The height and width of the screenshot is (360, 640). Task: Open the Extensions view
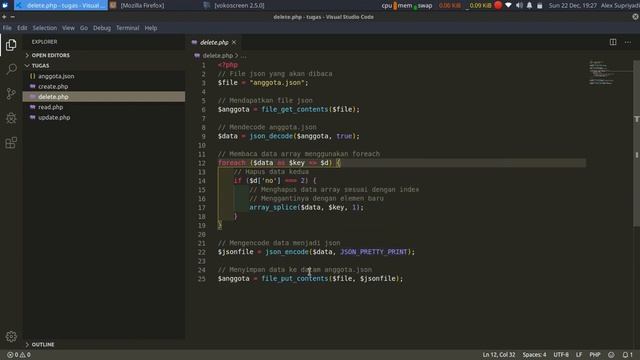[x=11, y=143]
